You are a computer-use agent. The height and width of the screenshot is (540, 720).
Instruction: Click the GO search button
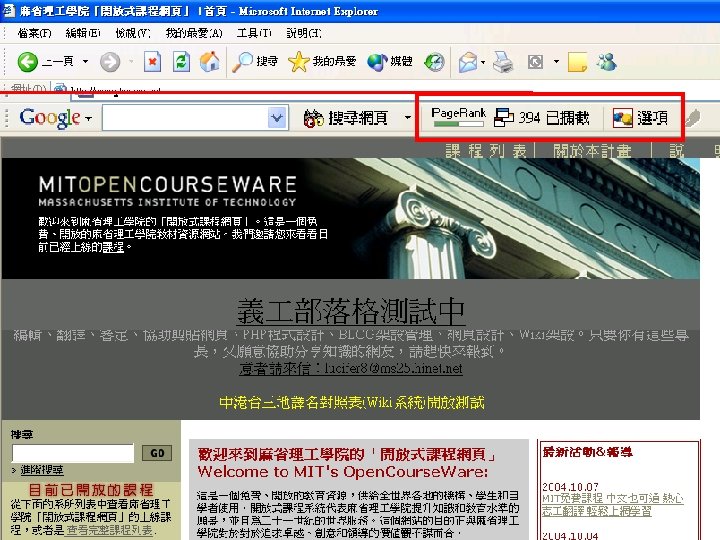point(157,453)
